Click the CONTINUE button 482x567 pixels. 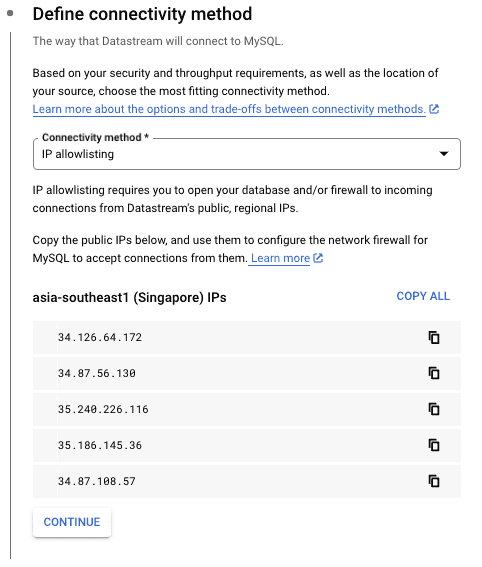pos(72,522)
